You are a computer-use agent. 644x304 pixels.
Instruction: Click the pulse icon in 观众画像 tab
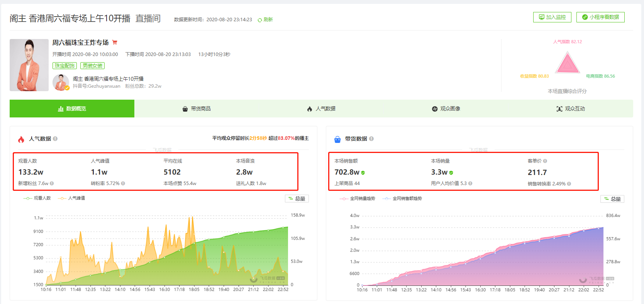coord(435,109)
